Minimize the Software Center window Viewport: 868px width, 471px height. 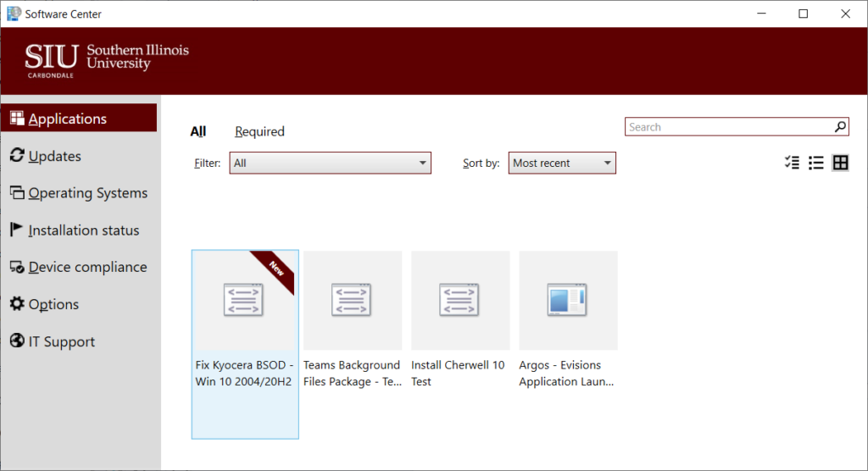[762, 14]
